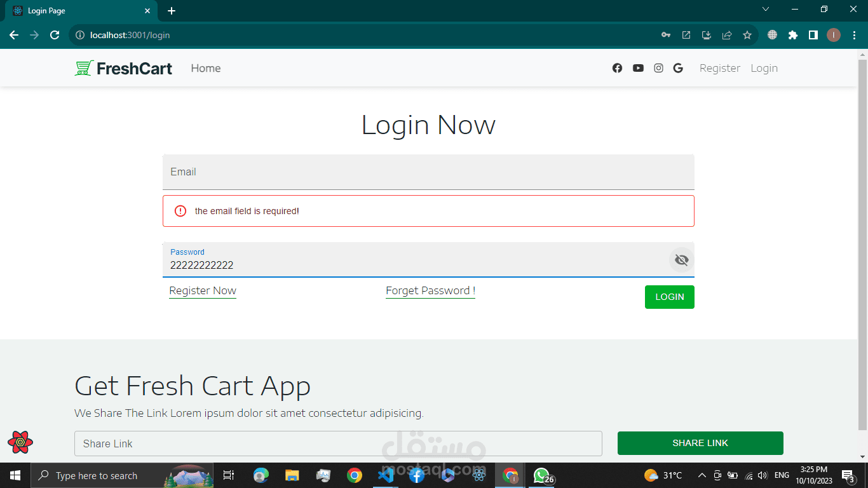
Task: Click the FreshCart logo
Action: (123, 68)
